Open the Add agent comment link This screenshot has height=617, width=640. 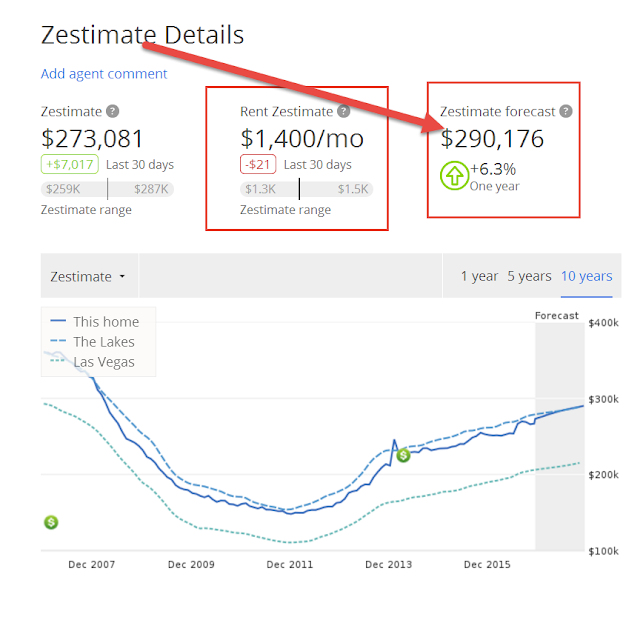point(104,74)
